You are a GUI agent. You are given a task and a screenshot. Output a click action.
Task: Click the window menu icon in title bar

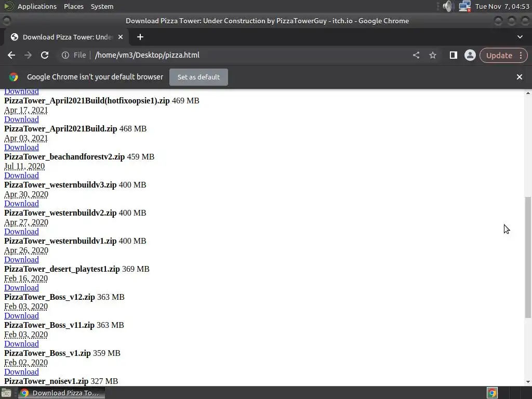pyautogui.click(x=6, y=21)
